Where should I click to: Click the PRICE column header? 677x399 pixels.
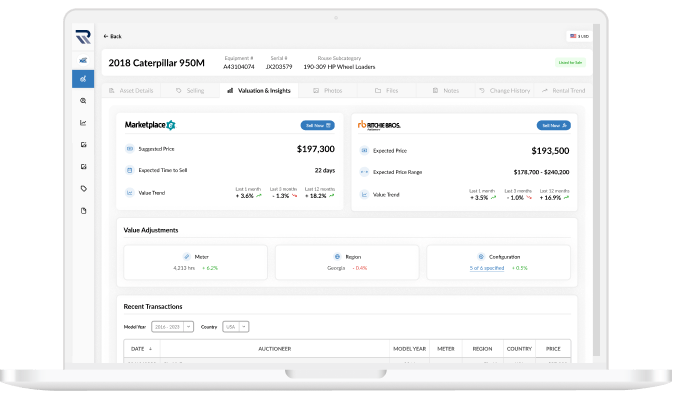pyautogui.click(x=553, y=349)
